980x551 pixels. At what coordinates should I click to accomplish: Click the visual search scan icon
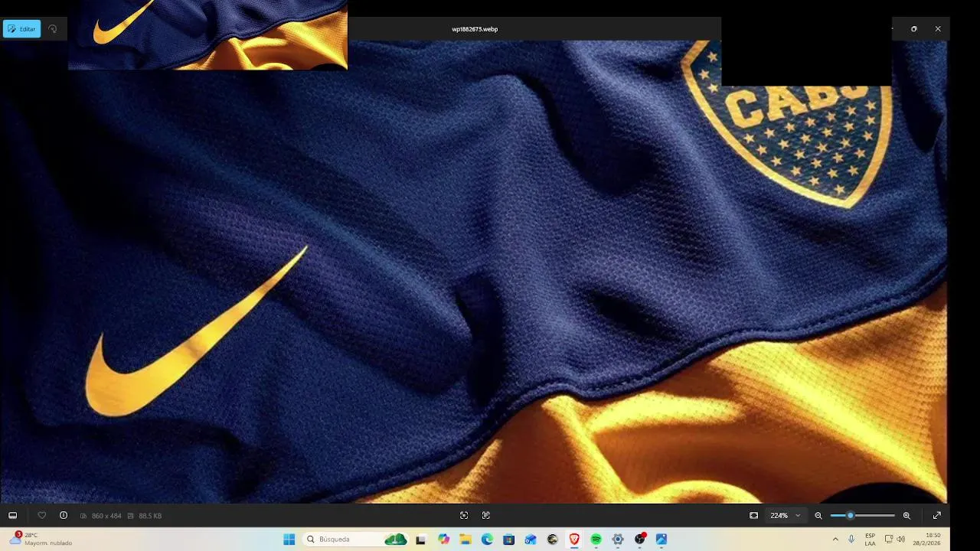tap(464, 516)
